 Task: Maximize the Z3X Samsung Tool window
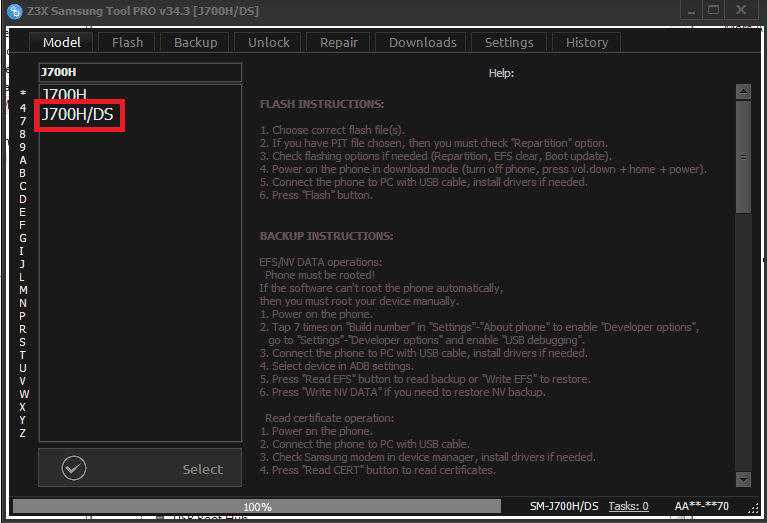tap(714, 10)
